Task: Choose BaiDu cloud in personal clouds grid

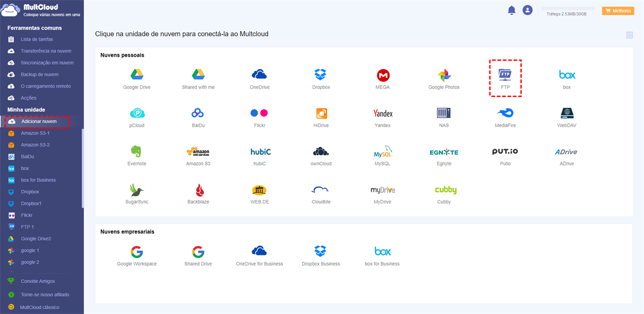Action: 198,117
